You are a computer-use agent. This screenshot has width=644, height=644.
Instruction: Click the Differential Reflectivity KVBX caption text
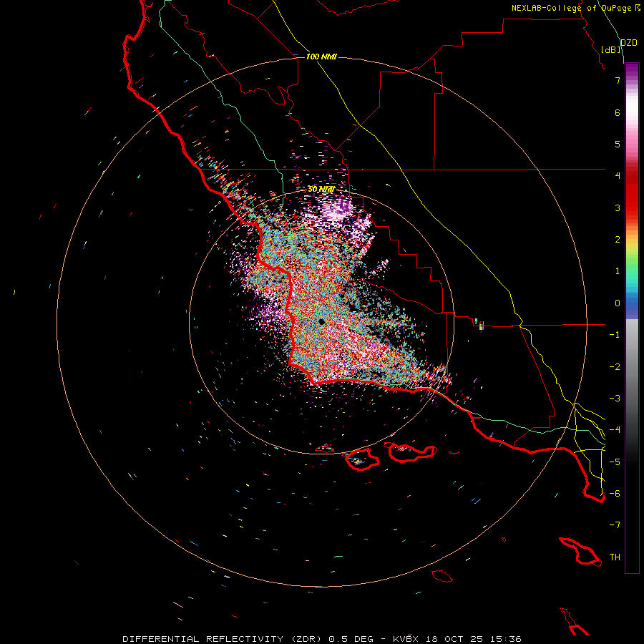click(322, 639)
